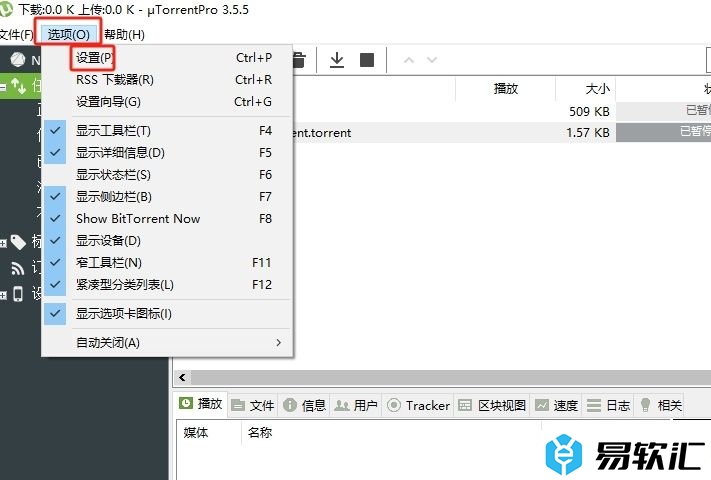Image resolution: width=711 pixels, height=480 pixels.
Task: Switch to the 播放 tab
Action: [x=200, y=404]
